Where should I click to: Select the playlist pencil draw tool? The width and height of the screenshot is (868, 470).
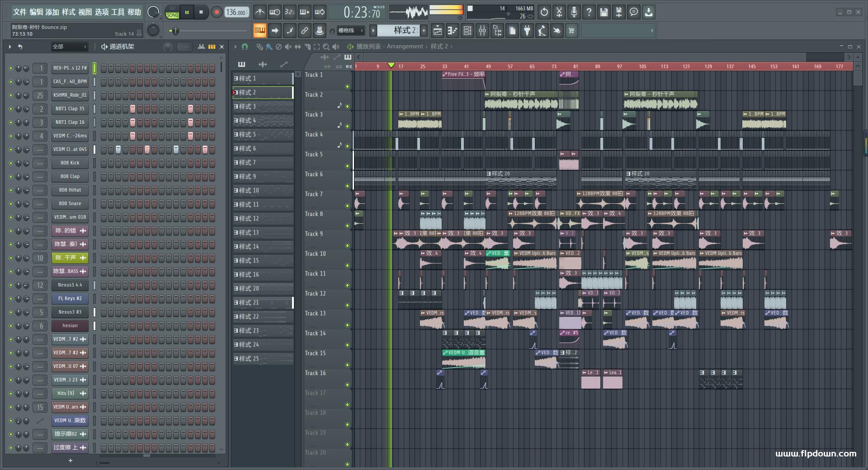pos(259,47)
